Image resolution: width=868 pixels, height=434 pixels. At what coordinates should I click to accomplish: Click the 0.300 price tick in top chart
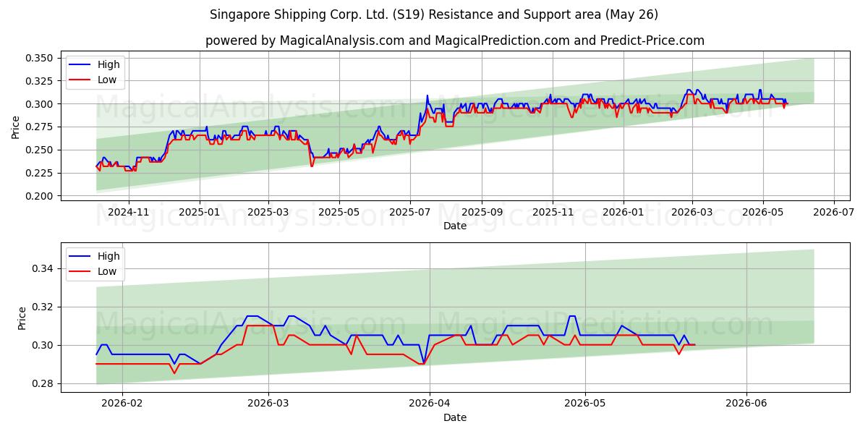(x=40, y=104)
